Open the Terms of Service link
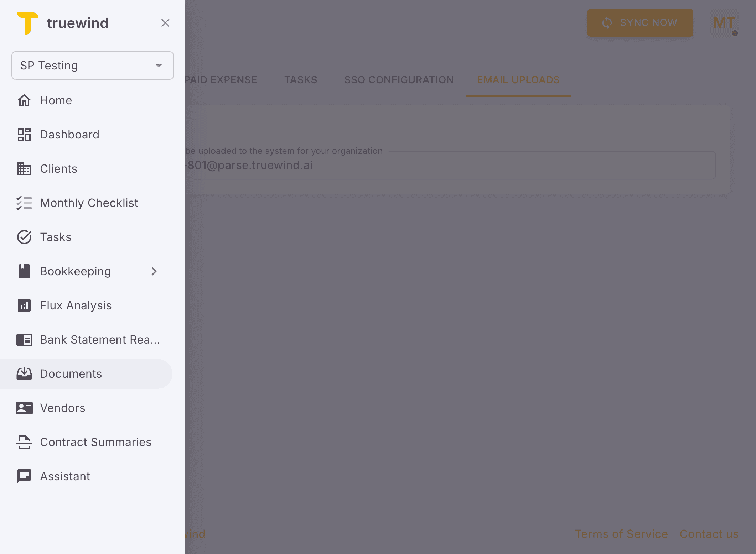The image size is (756, 554). 621,534
